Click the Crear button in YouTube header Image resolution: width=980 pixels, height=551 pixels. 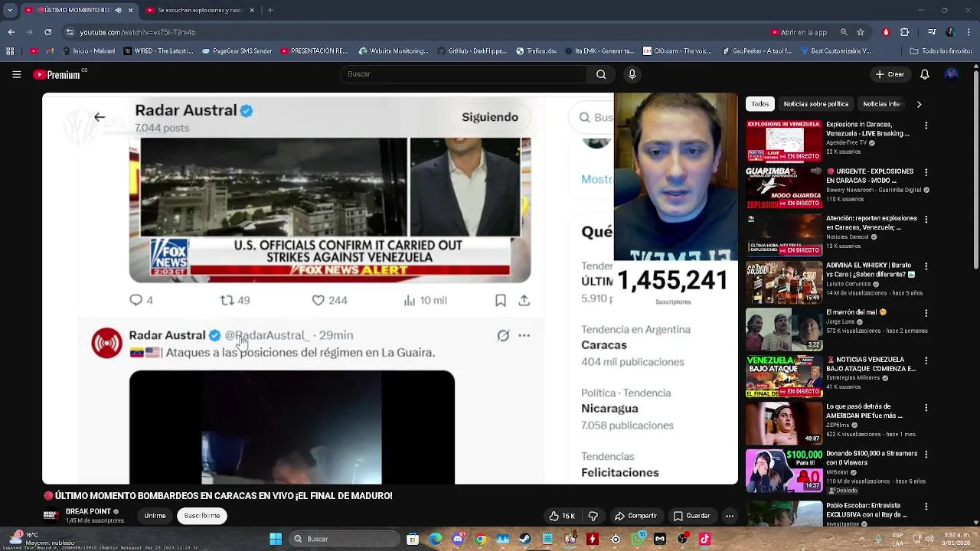pos(890,74)
